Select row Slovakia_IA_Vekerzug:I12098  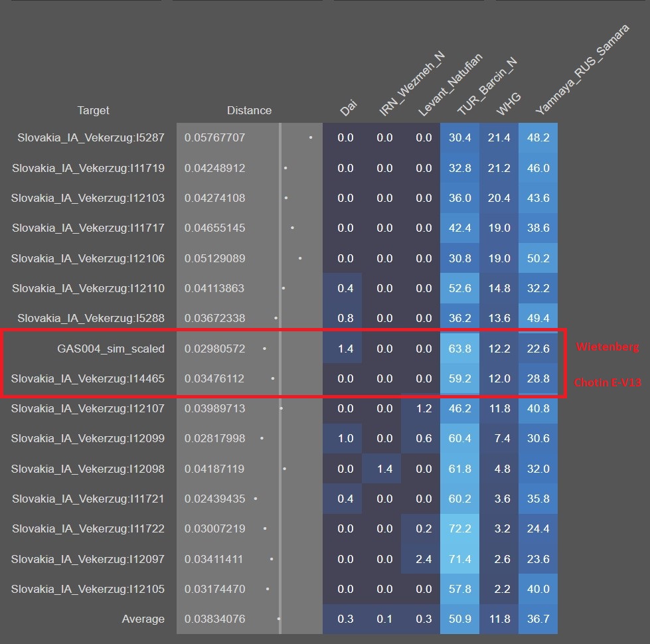(x=88, y=469)
